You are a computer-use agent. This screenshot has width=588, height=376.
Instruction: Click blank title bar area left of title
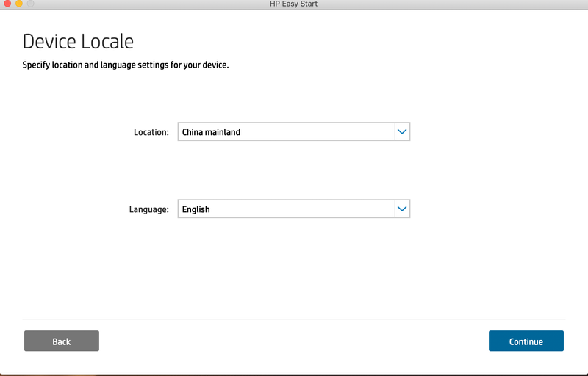(147, 4)
